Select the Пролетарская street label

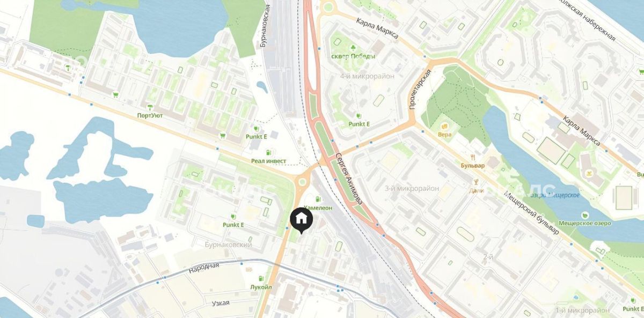click(420, 90)
